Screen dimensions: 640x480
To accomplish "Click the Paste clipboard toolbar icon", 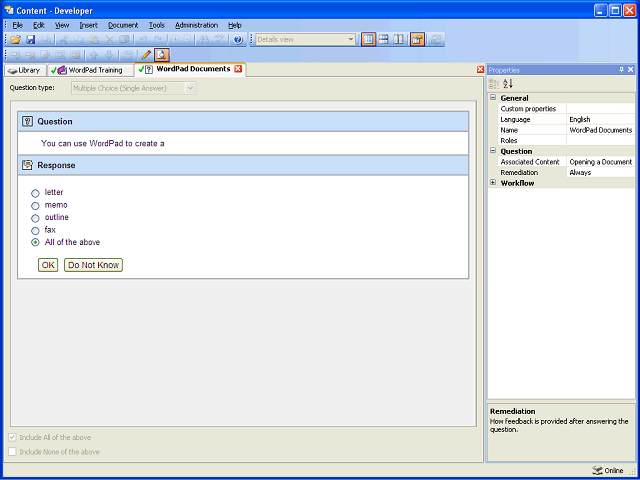I will point(94,40).
